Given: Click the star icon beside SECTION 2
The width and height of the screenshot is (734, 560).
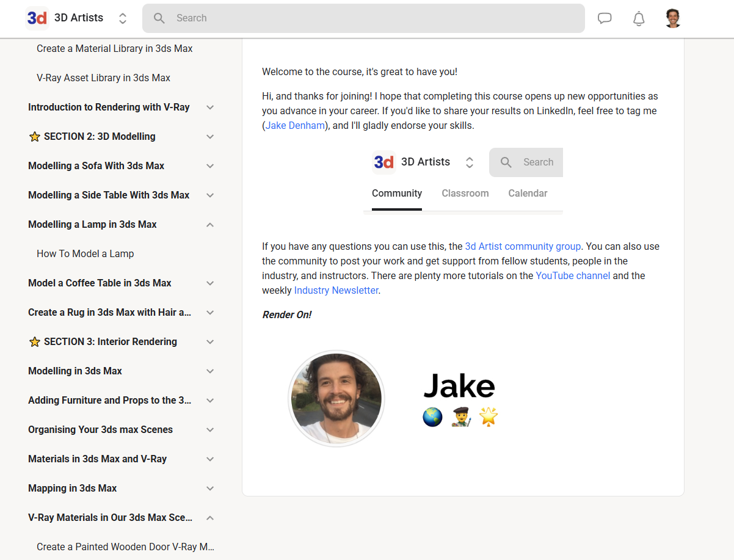Looking at the screenshot, I should [x=35, y=137].
